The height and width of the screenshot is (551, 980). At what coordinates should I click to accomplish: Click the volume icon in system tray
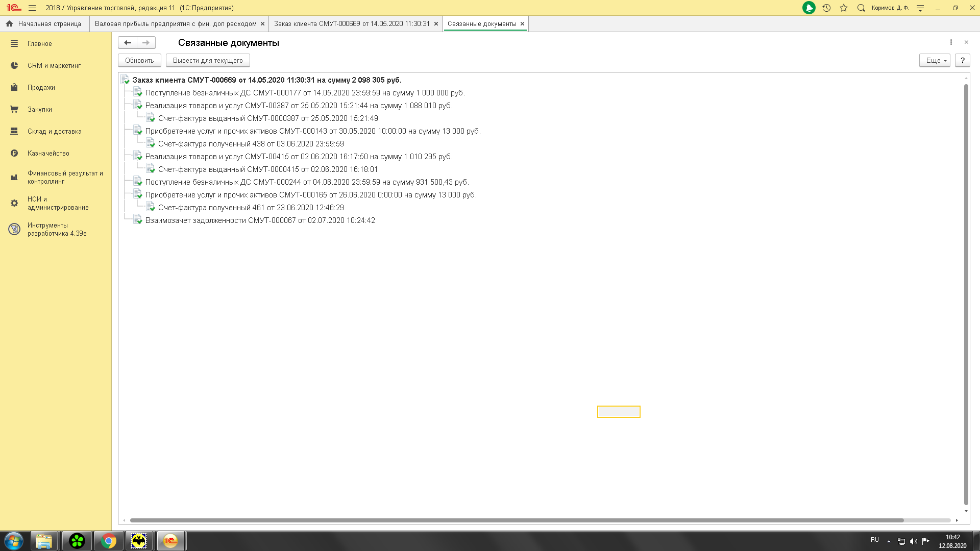tap(914, 541)
